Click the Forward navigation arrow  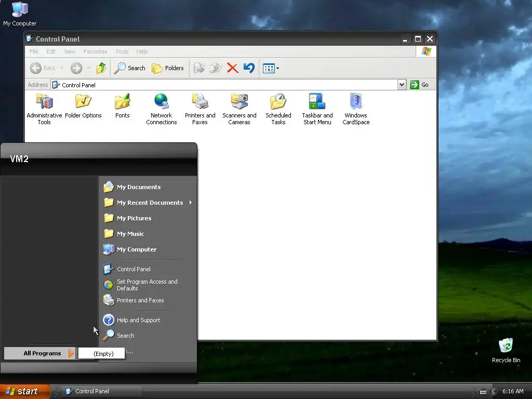76,68
